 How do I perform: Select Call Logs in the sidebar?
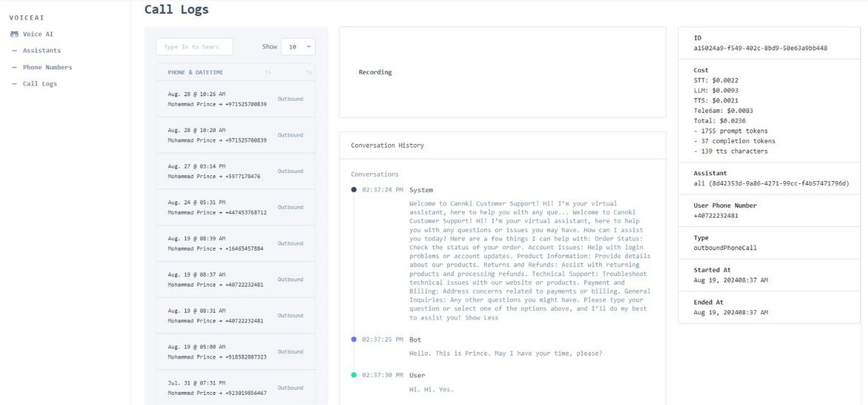39,84
